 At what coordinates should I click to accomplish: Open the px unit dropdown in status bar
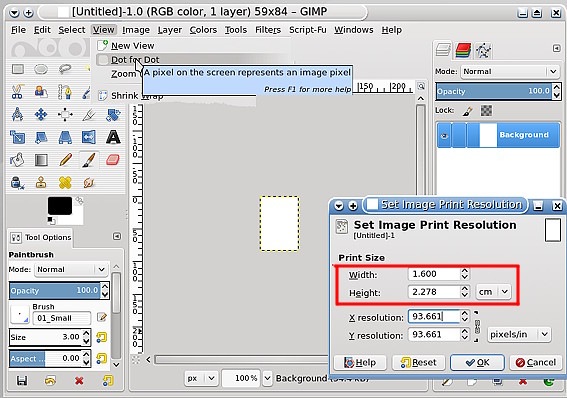click(x=201, y=378)
